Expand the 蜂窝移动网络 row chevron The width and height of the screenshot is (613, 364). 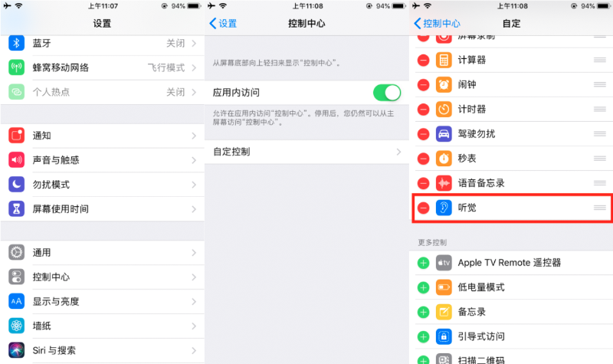pos(194,67)
